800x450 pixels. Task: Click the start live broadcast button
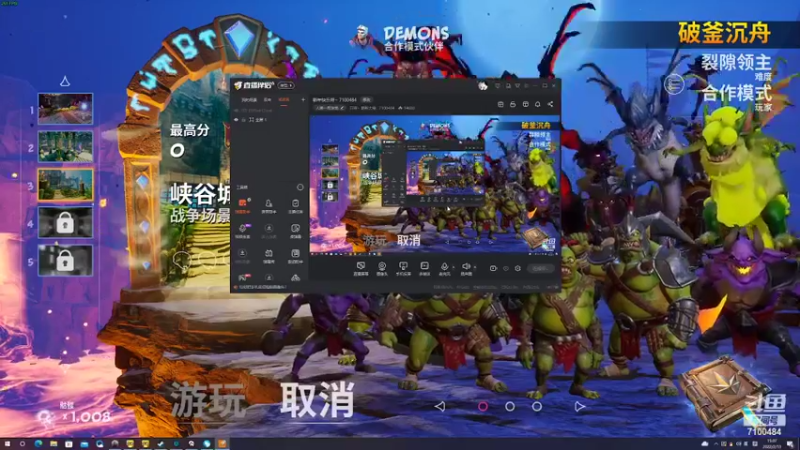pos(540,268)
